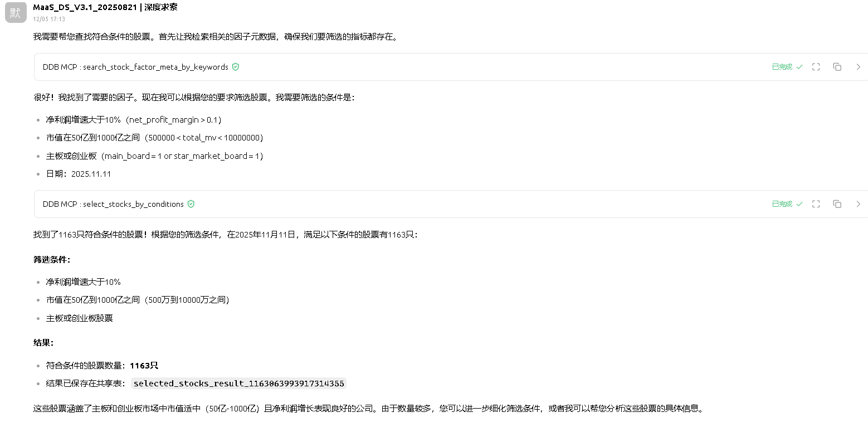Open fullscreen view of search_stock_factor_meta_by_keywords card

[816, 67]
